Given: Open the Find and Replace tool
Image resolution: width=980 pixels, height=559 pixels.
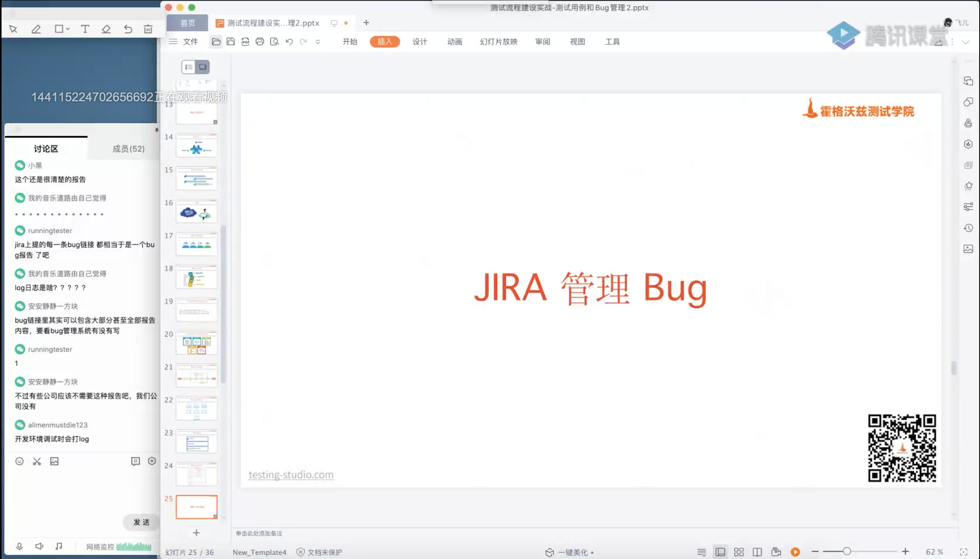Looking at the screenshot, I should coord(275,41).
